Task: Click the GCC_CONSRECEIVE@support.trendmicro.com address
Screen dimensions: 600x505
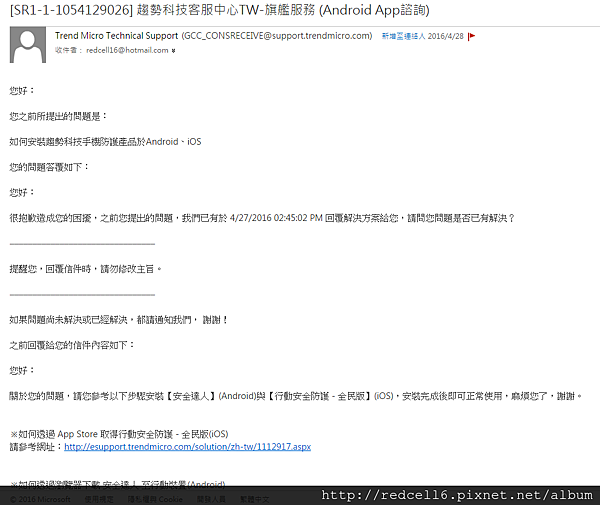Action: coord(277,36)
